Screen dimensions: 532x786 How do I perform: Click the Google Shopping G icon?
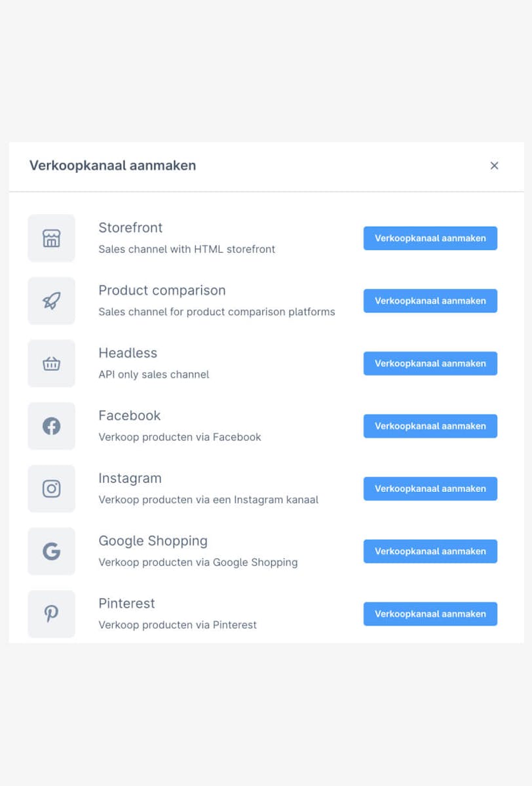click(51, 551)
